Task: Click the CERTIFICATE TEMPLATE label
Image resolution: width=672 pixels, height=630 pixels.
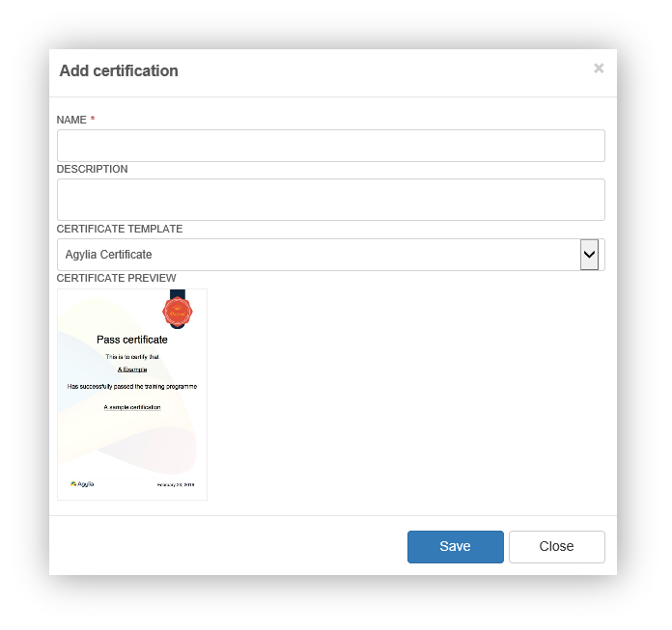Action: click(x=120, y=229)
